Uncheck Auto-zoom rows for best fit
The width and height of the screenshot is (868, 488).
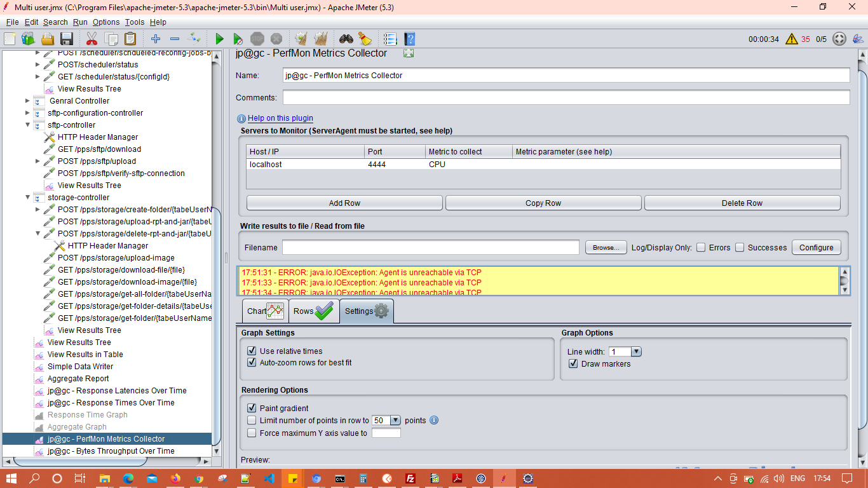pyautogui.click(x=252, y=363)
